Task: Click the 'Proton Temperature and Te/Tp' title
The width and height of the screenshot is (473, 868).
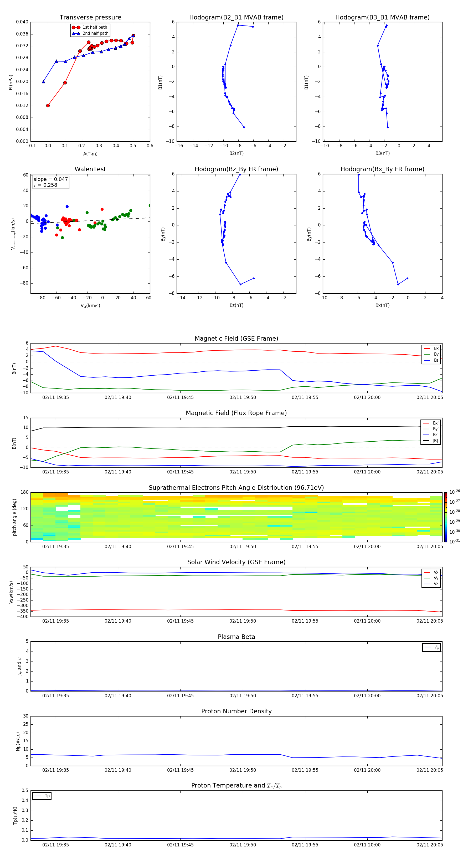Action: (236, 786)
